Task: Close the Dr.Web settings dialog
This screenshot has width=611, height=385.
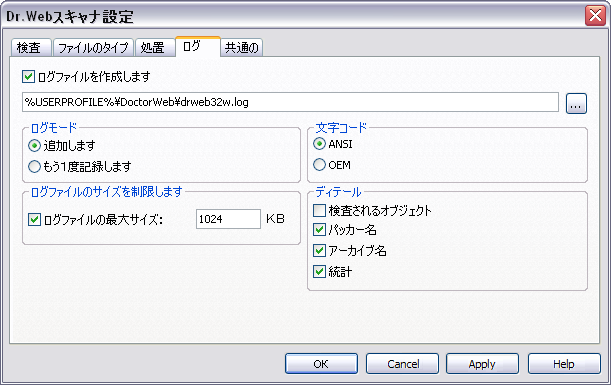Action: (x=595, y=16)
